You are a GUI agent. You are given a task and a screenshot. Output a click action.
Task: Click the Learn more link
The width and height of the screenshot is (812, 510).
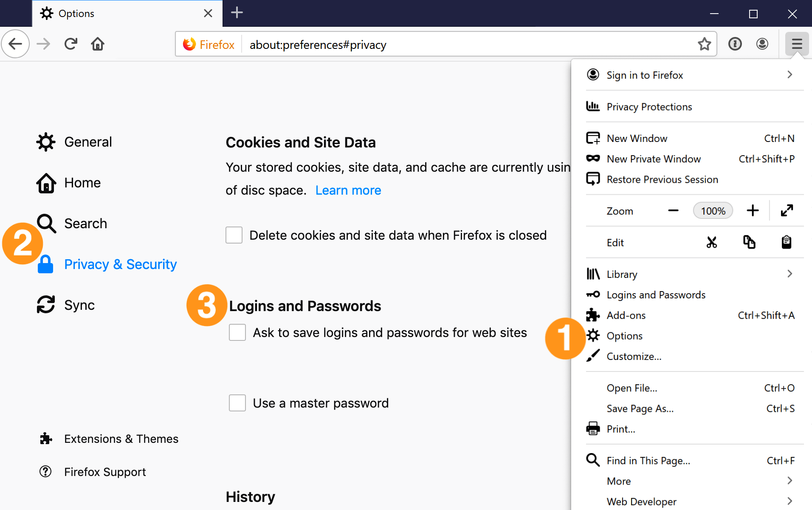pyautogui.click(x=348, y=190)
